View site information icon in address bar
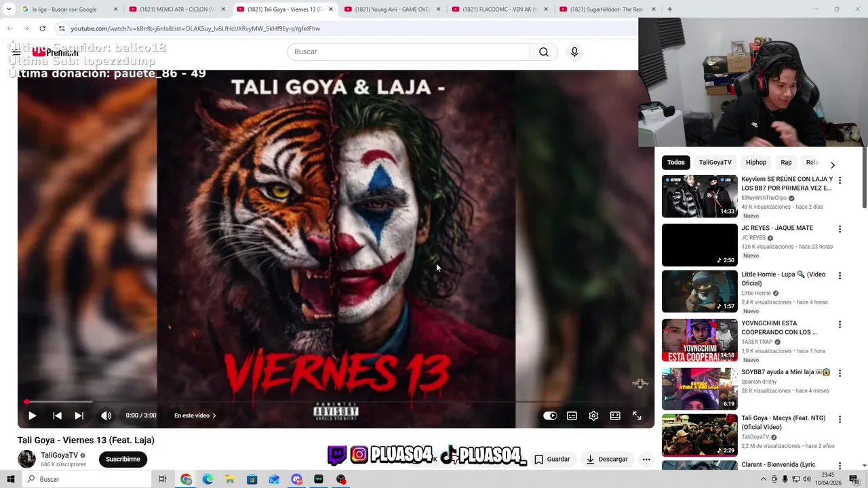The height and width of the screenshot is (488, 868). 61,28
